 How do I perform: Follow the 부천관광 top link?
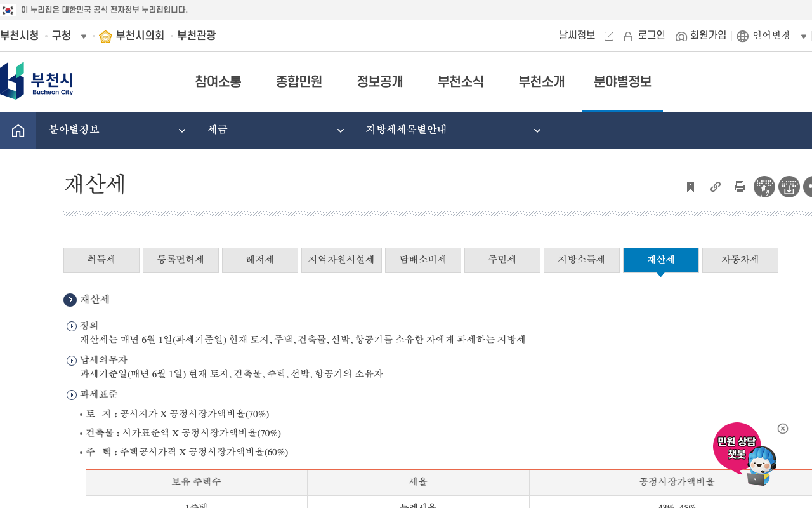[197, 36]
